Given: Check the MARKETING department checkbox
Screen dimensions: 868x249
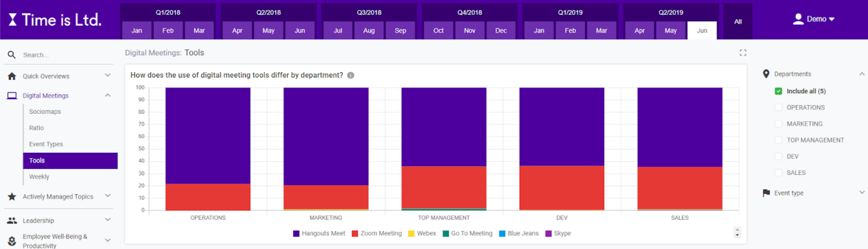Looking at the screenshot, I should point(778,124).
